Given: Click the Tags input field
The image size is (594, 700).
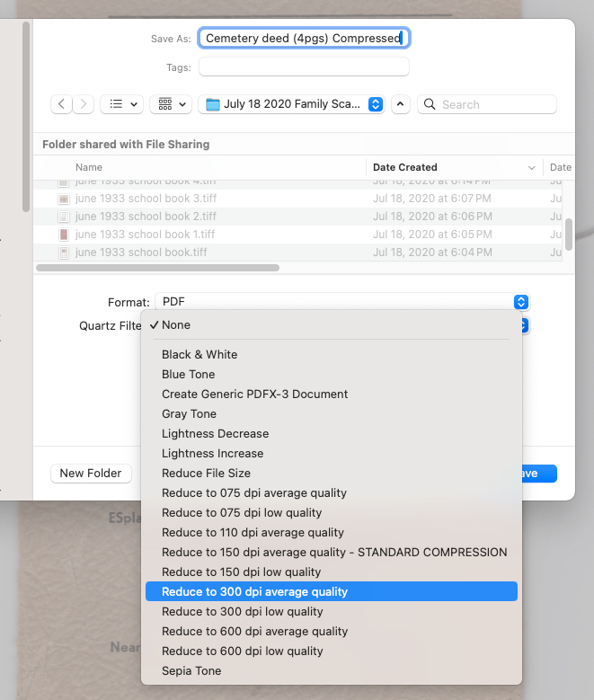Looking at the screenshot, I should point(304,67).
